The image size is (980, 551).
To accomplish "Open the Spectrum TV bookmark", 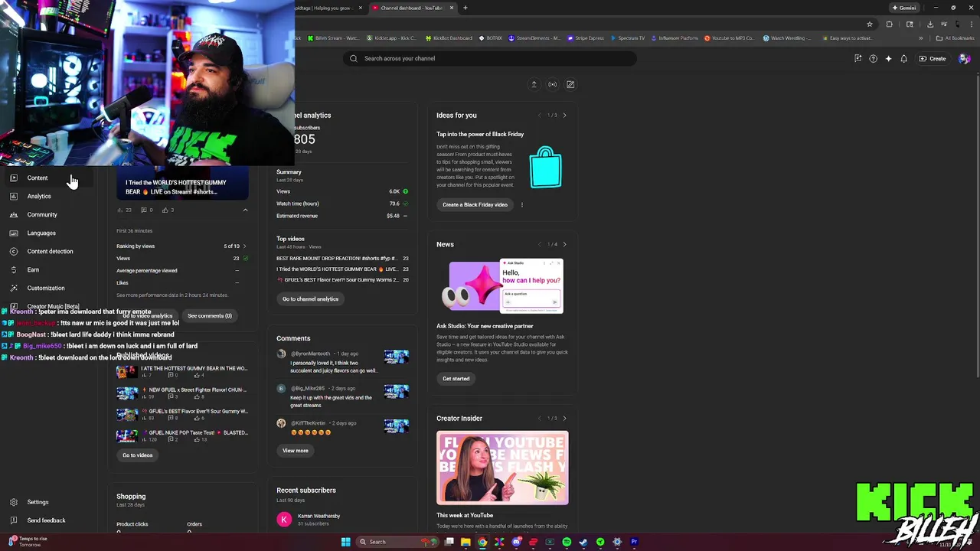I will [628, 38].
